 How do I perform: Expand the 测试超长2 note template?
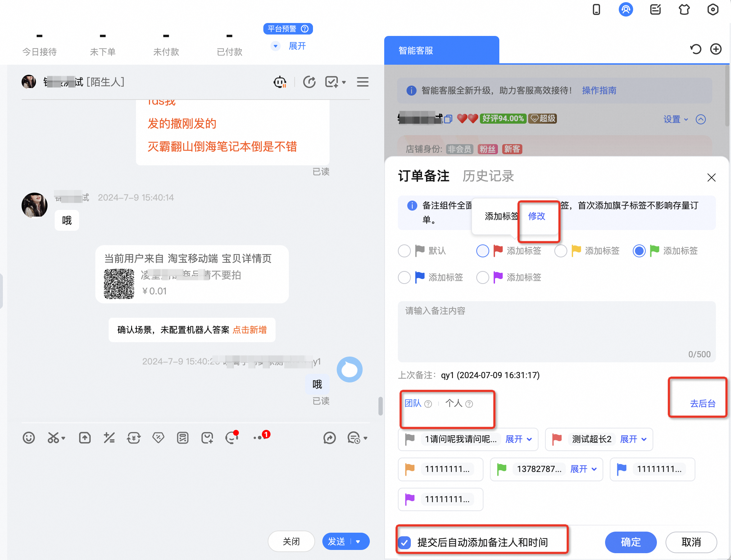coord(633,439)
